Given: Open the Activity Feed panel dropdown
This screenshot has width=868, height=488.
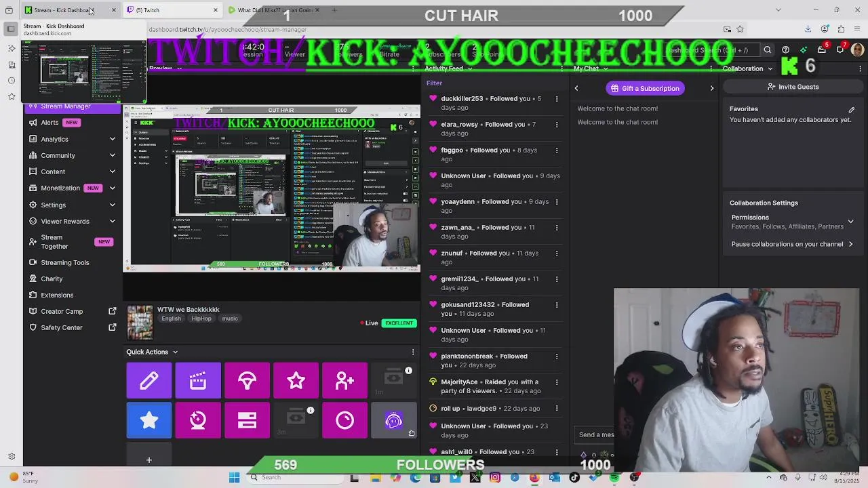Looking at the screenshot, I should coord(469,68).
